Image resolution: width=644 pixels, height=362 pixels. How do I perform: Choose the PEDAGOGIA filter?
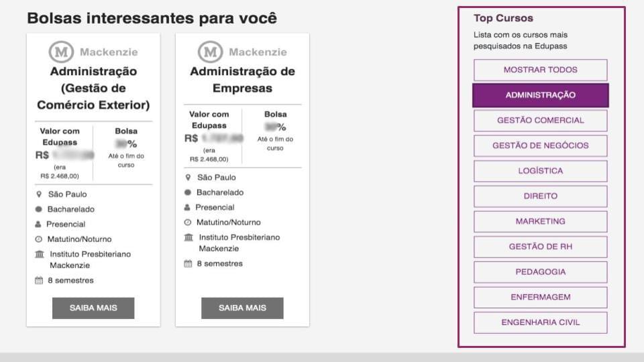[x=541, y=272]
